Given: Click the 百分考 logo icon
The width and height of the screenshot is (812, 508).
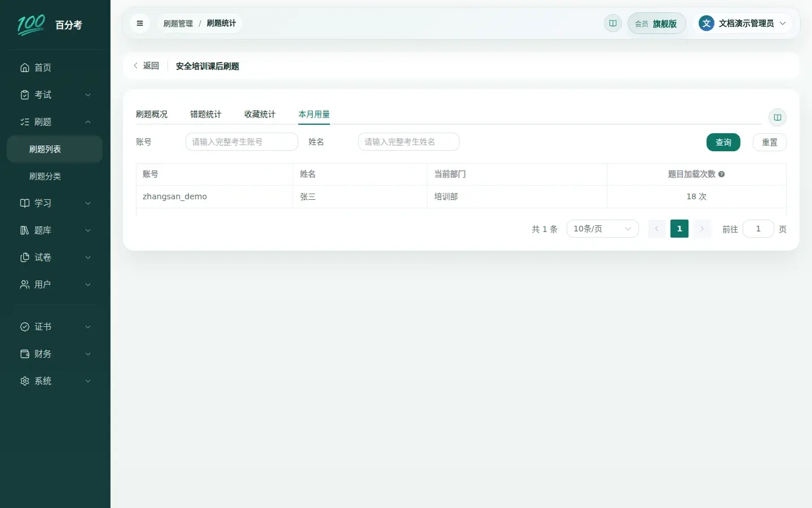Looking at the screenshot, I should coord(31,25).
